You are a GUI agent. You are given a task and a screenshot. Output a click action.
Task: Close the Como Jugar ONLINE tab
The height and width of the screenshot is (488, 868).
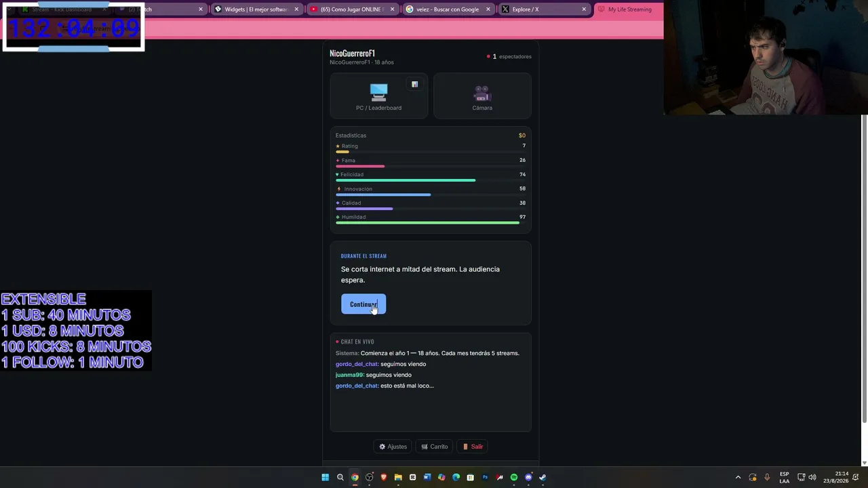(392, 9)
